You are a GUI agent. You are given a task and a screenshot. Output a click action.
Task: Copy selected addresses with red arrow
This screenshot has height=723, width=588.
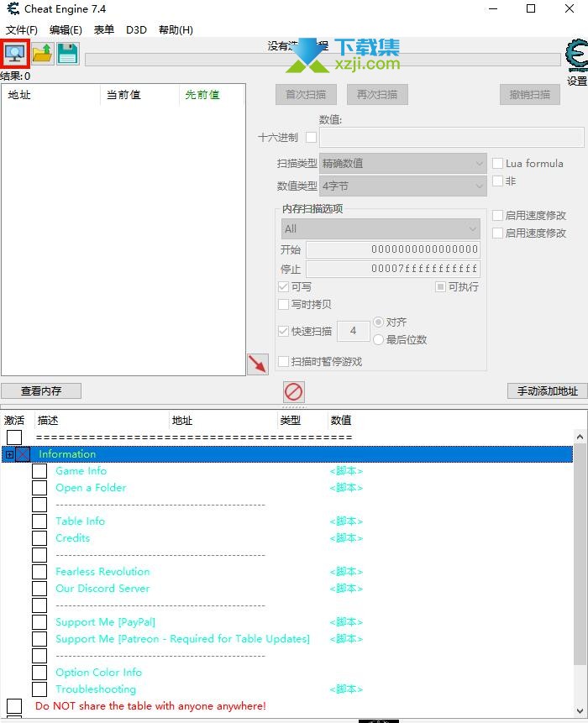tap(258, 364)
